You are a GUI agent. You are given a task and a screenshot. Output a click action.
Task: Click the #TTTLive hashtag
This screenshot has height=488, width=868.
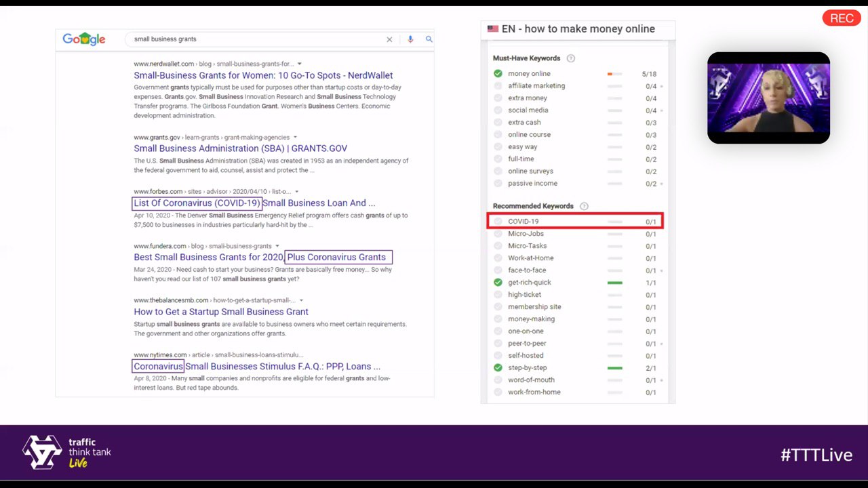(816, 455)
